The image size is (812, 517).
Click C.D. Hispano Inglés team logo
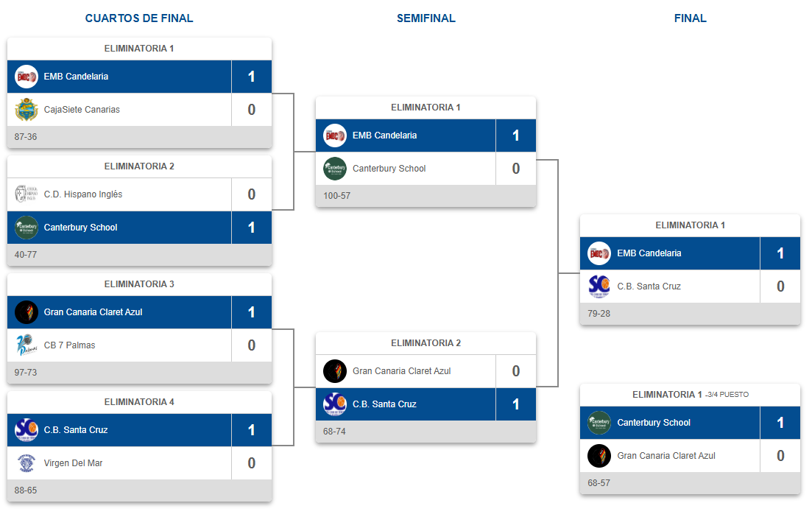click(x=27, y=194)
